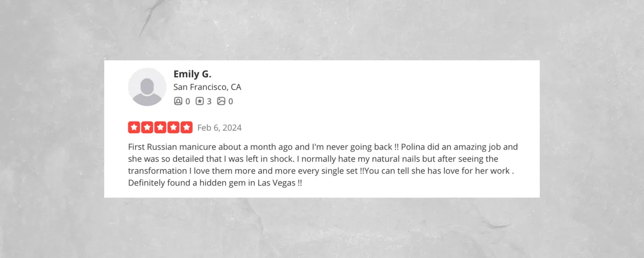Screen dimensions: 644x258
Task: Click the last line mentioning Las Vegas
Action: point(215,183)
